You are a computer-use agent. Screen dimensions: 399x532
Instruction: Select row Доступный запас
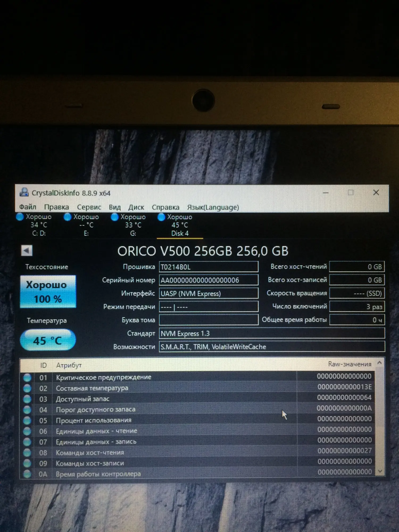point(198,398)
